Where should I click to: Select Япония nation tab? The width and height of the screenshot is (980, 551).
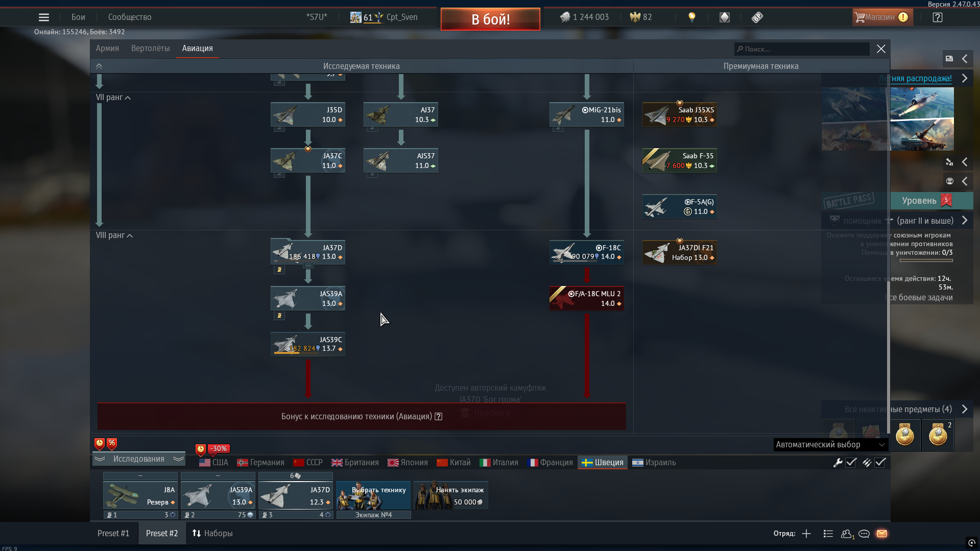[408, 463]
